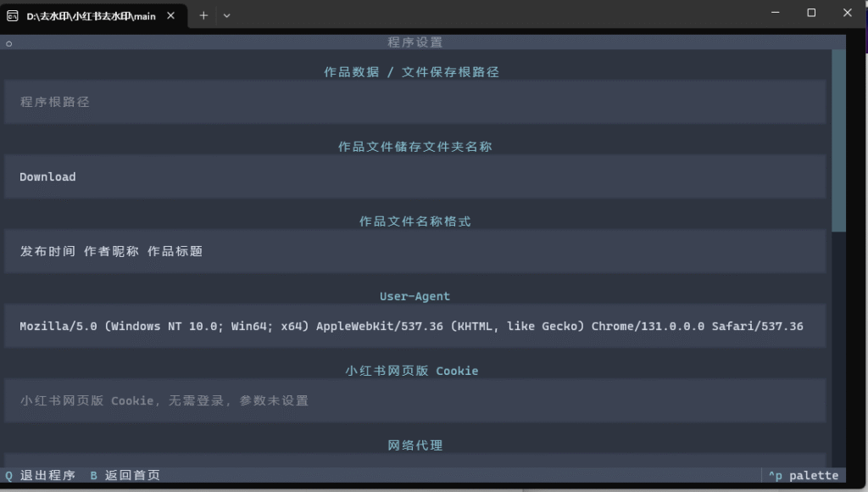This screenshot has width=868, height=492.
Task: Minimize the terminal window
Action: pyautogui.click(x=775, y=13)
